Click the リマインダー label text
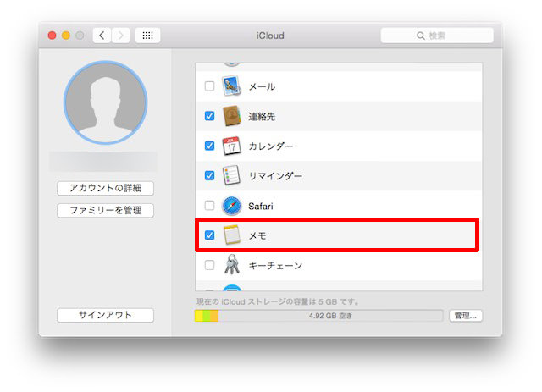This screenshot has width=542, height=392. [x=275, y=176]
